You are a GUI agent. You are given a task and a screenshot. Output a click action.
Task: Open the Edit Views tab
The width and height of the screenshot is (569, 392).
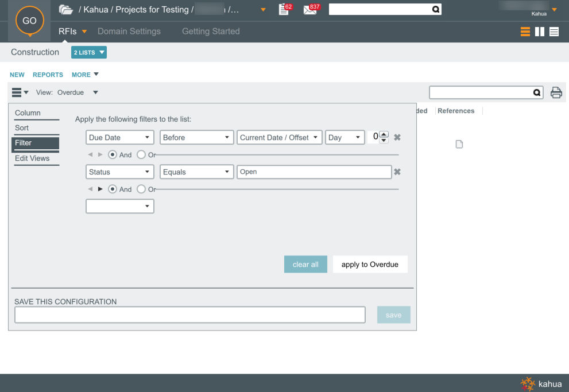coord(32,158)
